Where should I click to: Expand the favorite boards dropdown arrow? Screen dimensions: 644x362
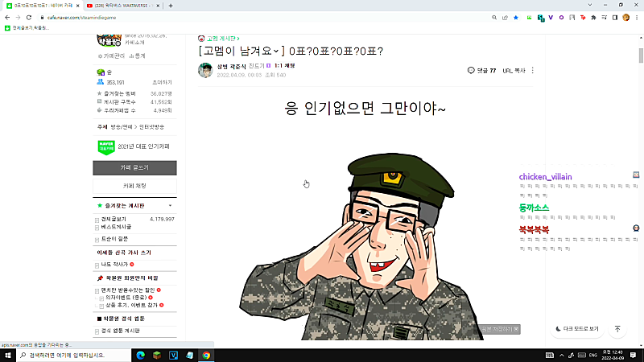pos(170,206)
